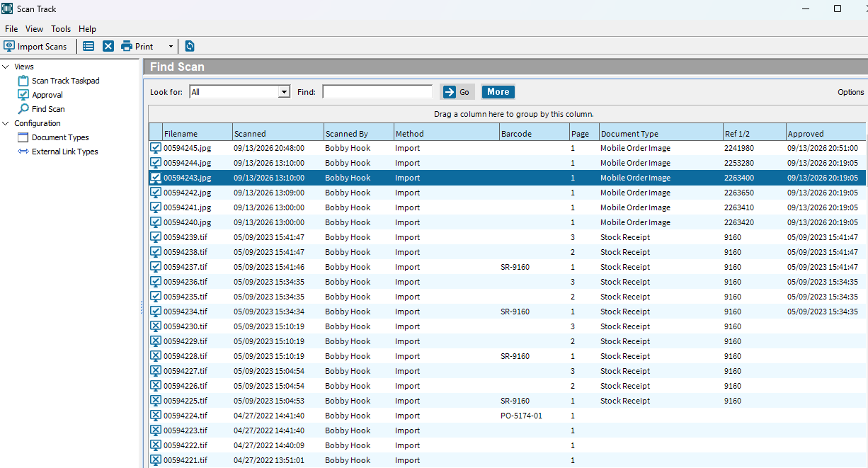The height and width of the screenshot is (468, 868).
Task: Click the Scan Track app icon in title bar
Action: tap(7, 8)
